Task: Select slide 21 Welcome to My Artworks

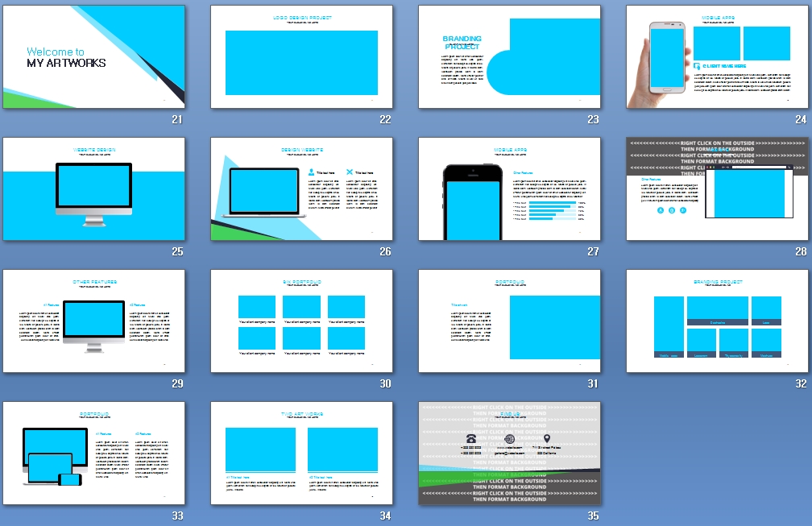Action: 93,56
